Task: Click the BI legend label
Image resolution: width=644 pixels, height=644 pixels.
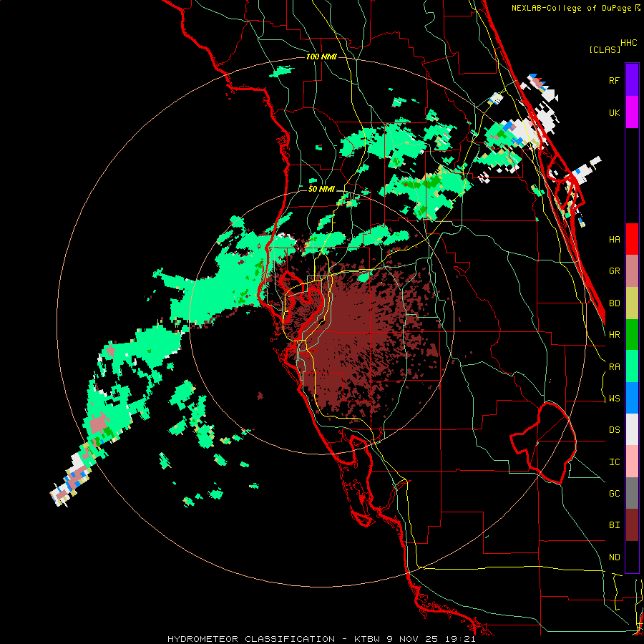Action: tap(614, 525)
